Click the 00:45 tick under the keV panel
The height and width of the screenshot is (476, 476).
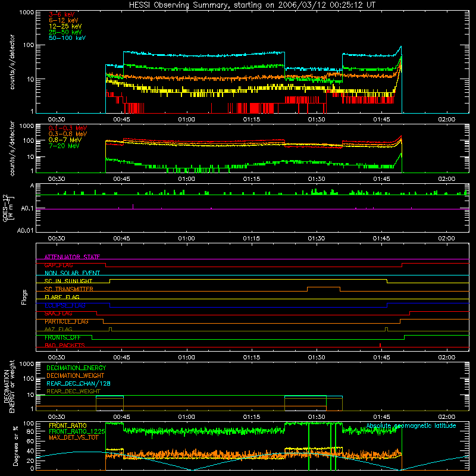(122, 120)
